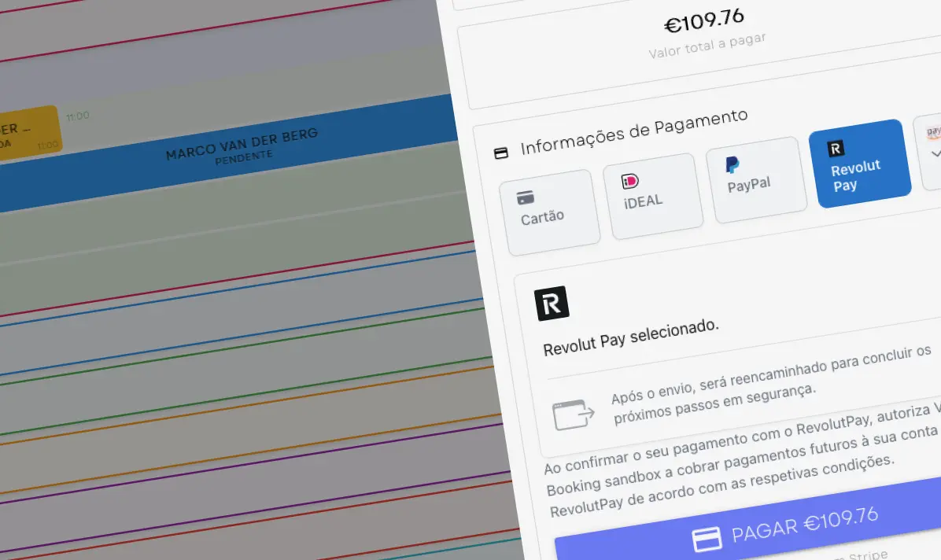Pick the PayPal payment option
The image size is (941, 560).
click(x=756, y=179)
